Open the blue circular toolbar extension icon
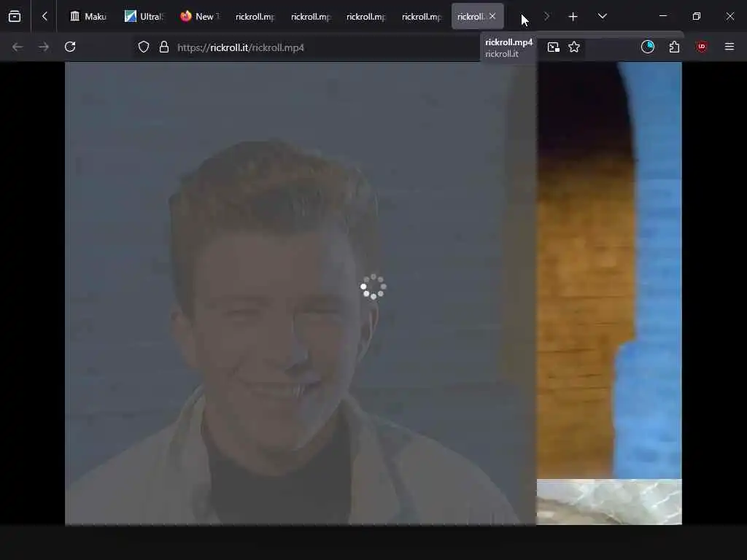 648,47
